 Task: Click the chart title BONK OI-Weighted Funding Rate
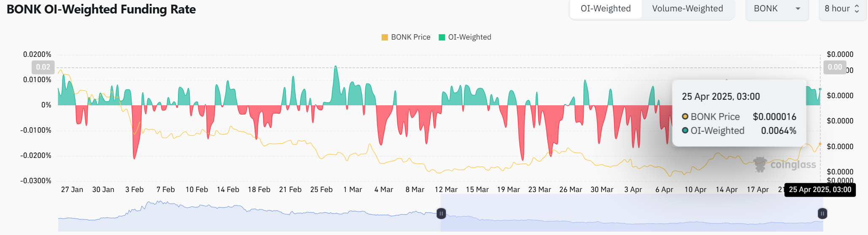coord(101,9)
